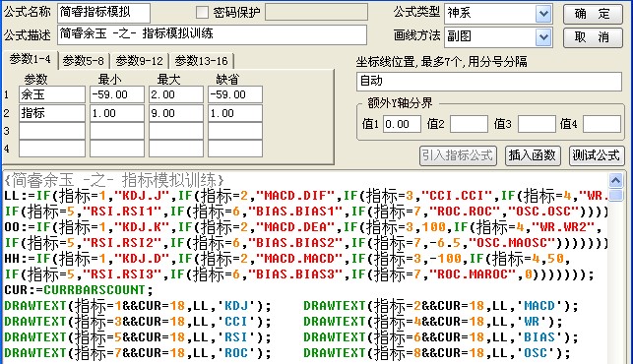This screenshot has width=633, height=364.
Task: Click the comment line {简睿余玉 -之- 指标模拟训练}
Action: click(114, 180)
